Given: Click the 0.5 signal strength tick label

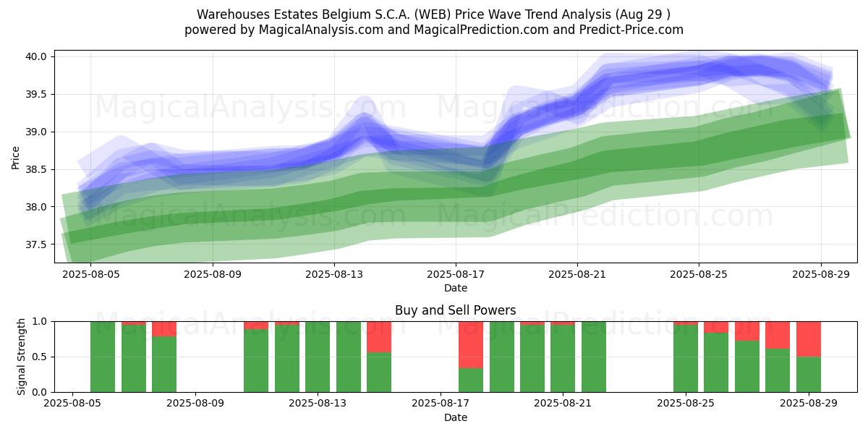Looking at the screenshot, I should point(39,357).
